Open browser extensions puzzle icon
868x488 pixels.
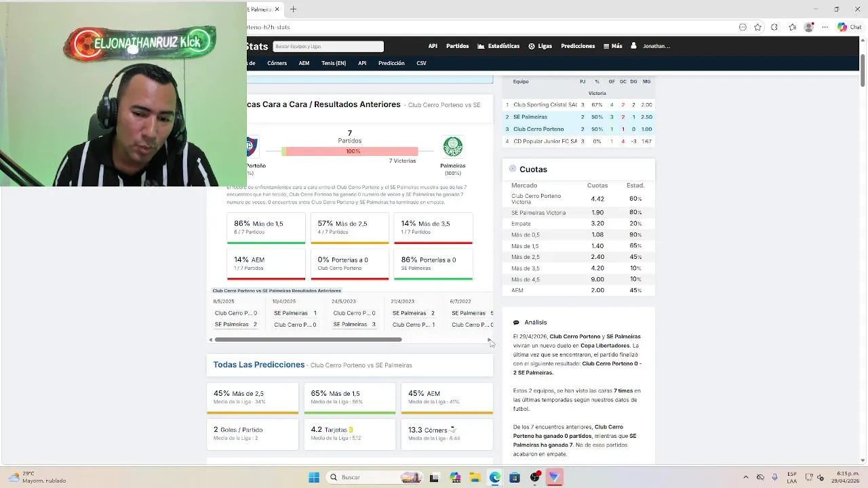click(x=774, y=27)
